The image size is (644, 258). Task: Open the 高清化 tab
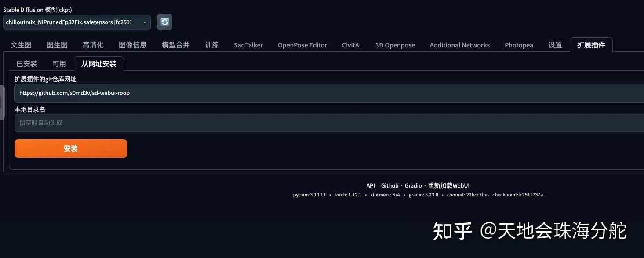click(93, 44)
